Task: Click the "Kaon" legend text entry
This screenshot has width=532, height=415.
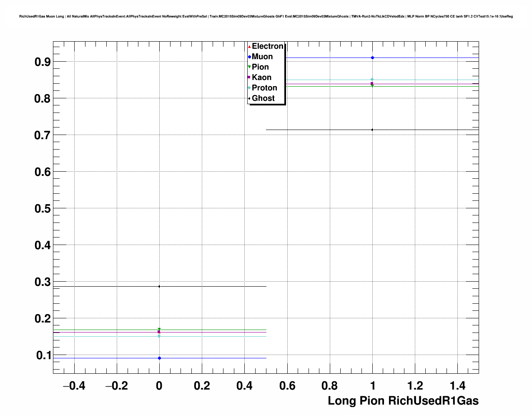Action: click(261, 77)
